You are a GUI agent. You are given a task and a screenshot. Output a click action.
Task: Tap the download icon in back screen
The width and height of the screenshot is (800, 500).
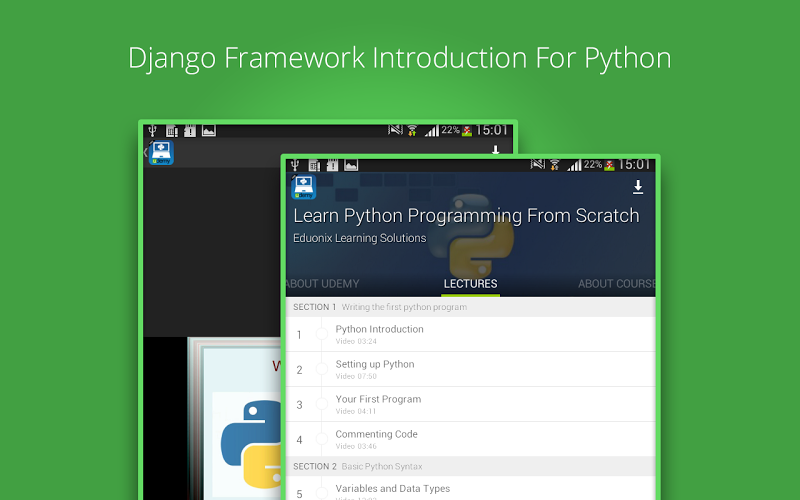click(x=495, y=150)
